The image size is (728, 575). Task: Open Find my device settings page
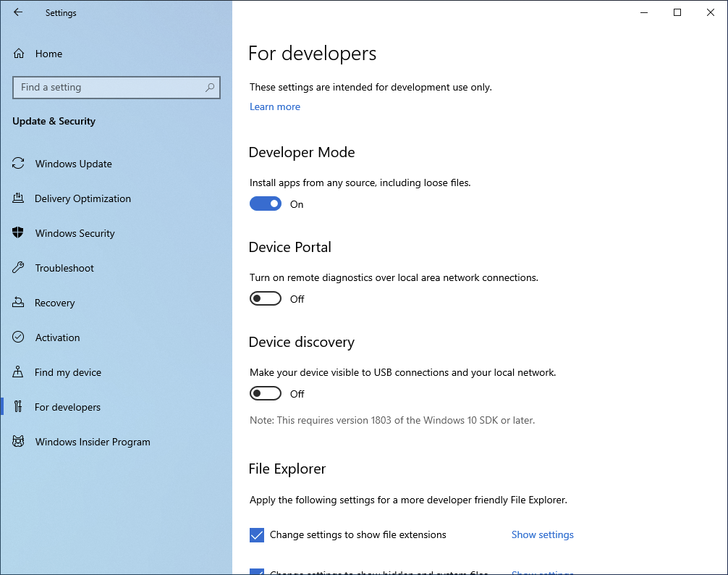68,372
